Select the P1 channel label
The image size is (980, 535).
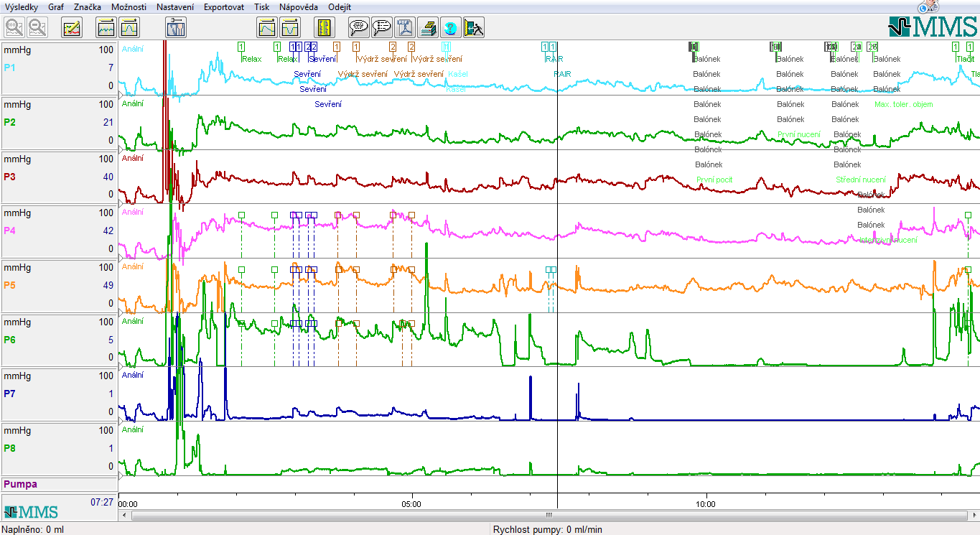[x=9, y=68]
